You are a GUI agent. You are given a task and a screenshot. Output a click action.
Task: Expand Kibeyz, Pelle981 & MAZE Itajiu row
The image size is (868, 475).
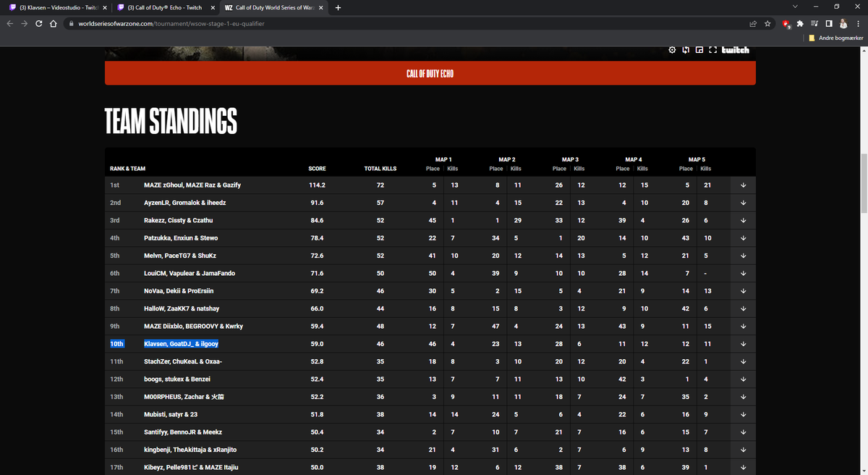pyautogui.click(x=744, y=467)
